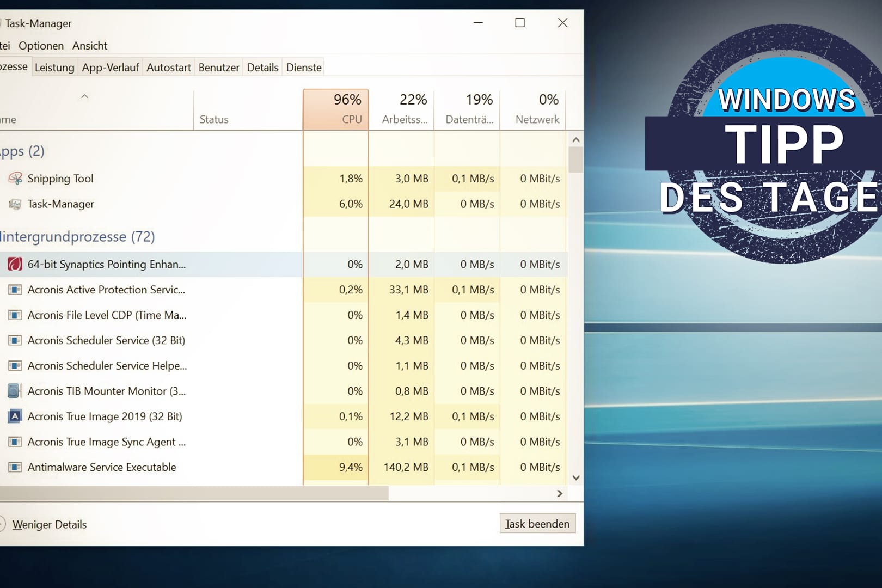Switch to the Leistung tab

point(54,68)
